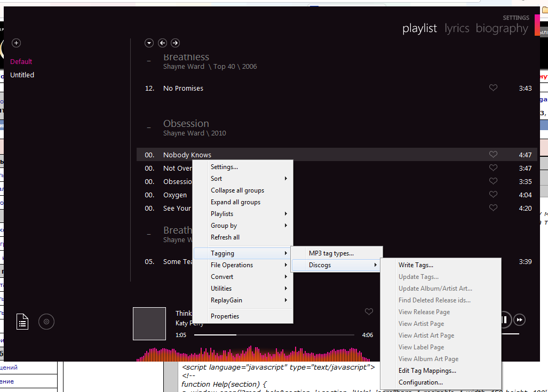Choose Write Tags in Discogs submenu
Viewport: 548px width, 392px height.
[x=416, y=265]
